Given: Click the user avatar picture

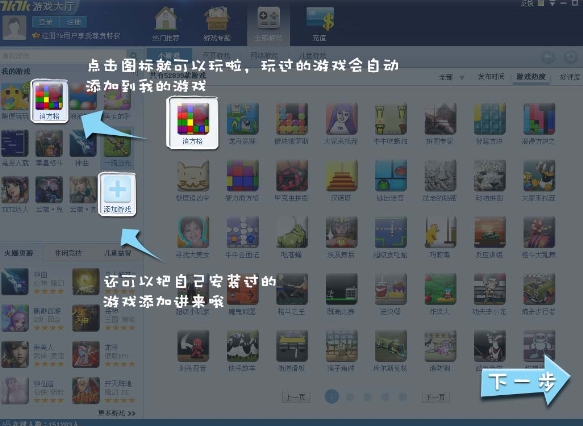Looking at the screenshot, I should [15, 27].
